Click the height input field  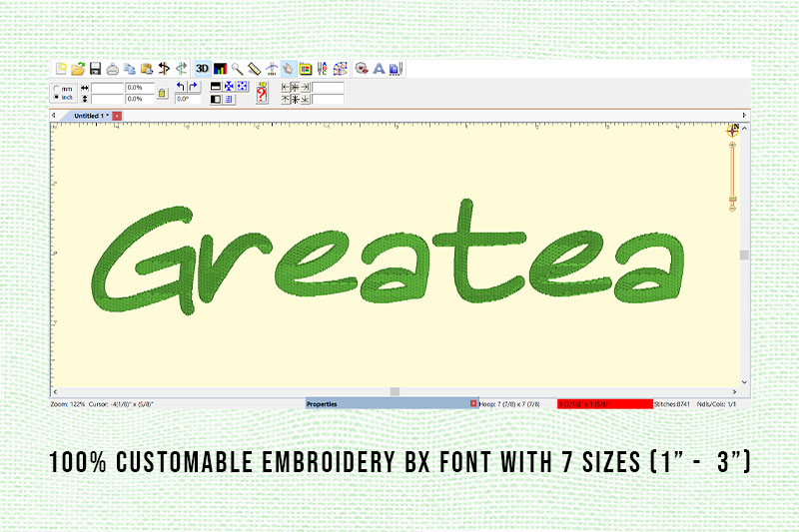click(x=107, y=99)
